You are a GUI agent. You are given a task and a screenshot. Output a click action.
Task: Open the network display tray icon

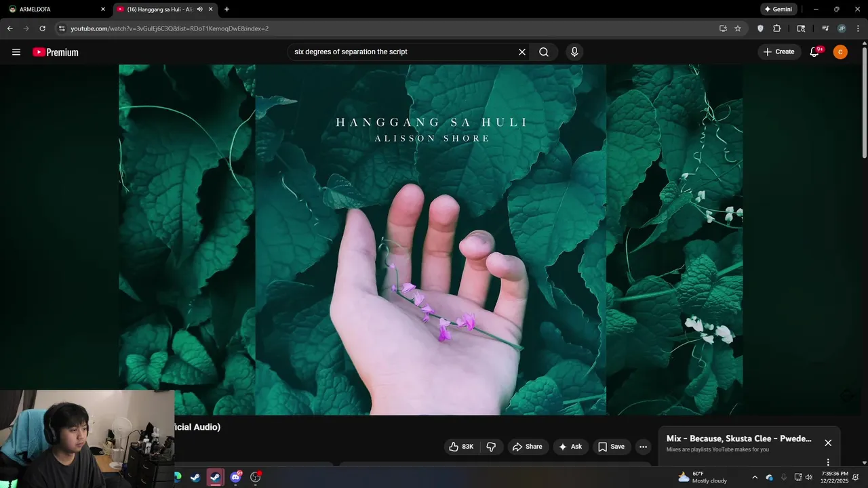point(797,477)
